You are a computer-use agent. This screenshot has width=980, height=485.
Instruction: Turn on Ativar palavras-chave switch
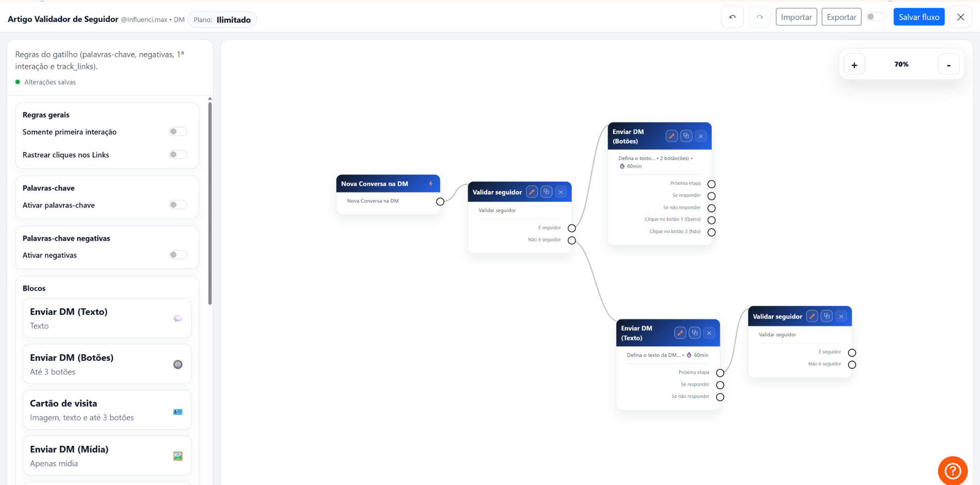(178, 205)
